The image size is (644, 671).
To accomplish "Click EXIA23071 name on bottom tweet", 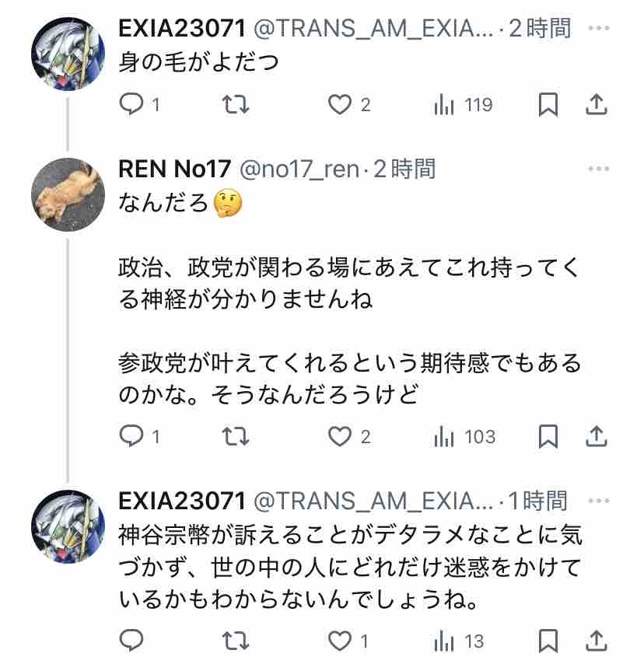I will pos(182,501).
